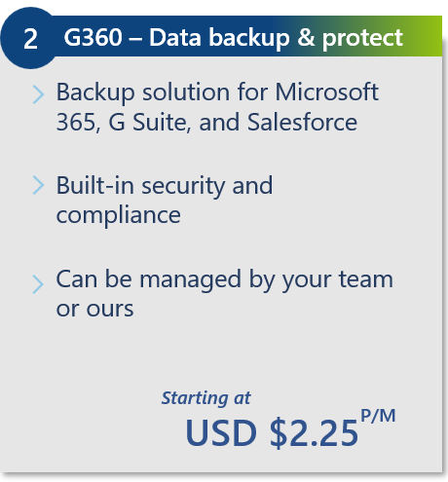The width and height of the screenshot is (448, 482).
Task: Click the word Microsoft
Action: point(327,92)
